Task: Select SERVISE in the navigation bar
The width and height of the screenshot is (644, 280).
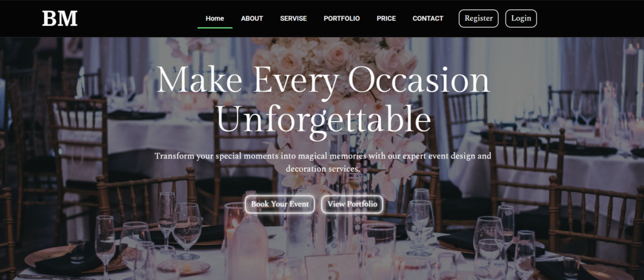Action: point(293,18)
